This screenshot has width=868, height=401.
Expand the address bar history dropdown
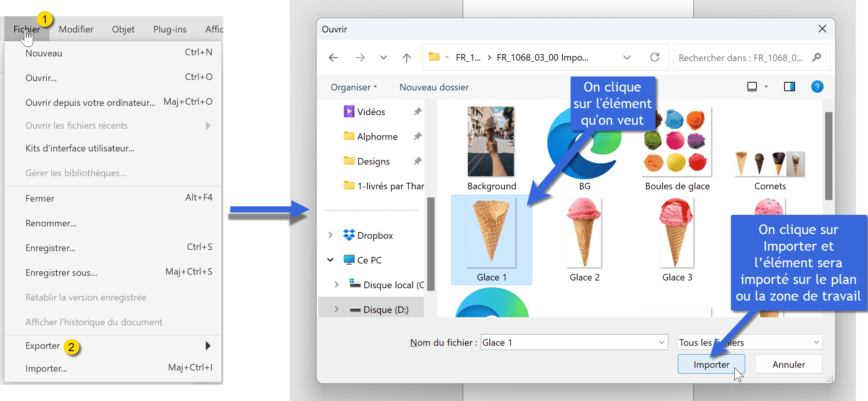pyautogui.click(x=627, y=58)
